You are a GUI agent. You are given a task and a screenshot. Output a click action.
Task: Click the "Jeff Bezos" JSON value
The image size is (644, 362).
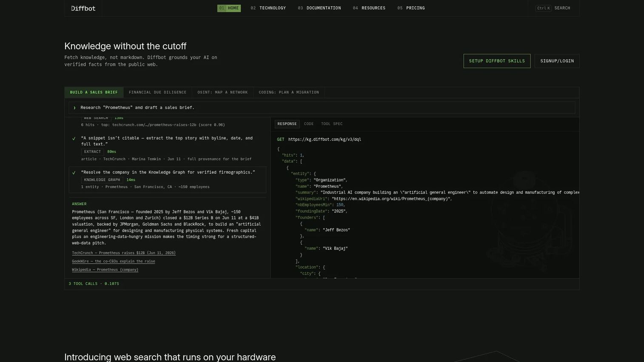pyautogui.click(x=336, y=230)
